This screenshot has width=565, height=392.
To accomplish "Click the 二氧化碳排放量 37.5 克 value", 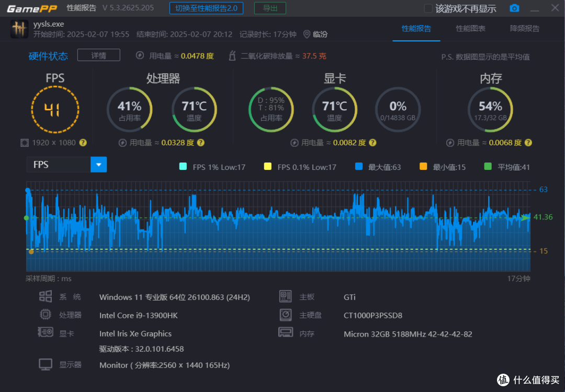I will click(314, 56).
